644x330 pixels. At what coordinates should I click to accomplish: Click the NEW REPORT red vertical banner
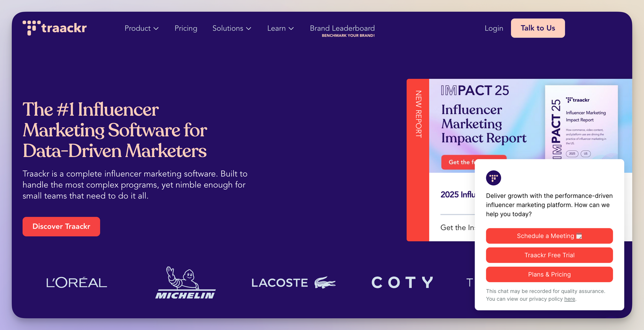418,160
